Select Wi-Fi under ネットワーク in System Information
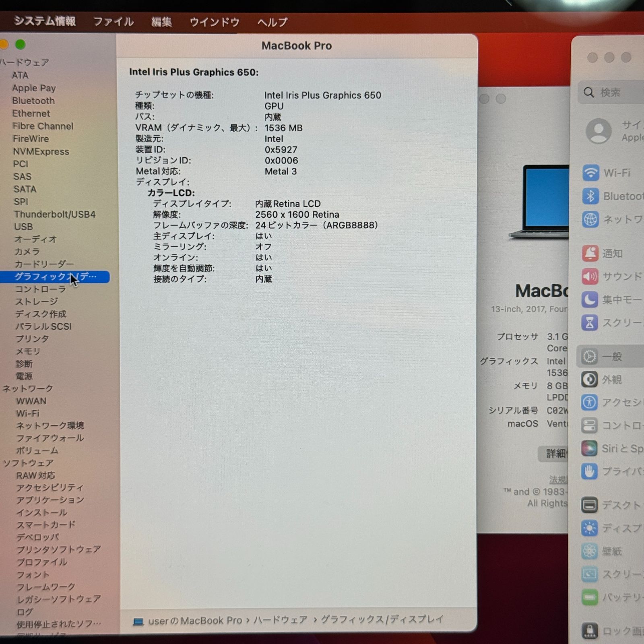This screenshot has height=644, width=644. pyautogui.click(x=28, y=413)
